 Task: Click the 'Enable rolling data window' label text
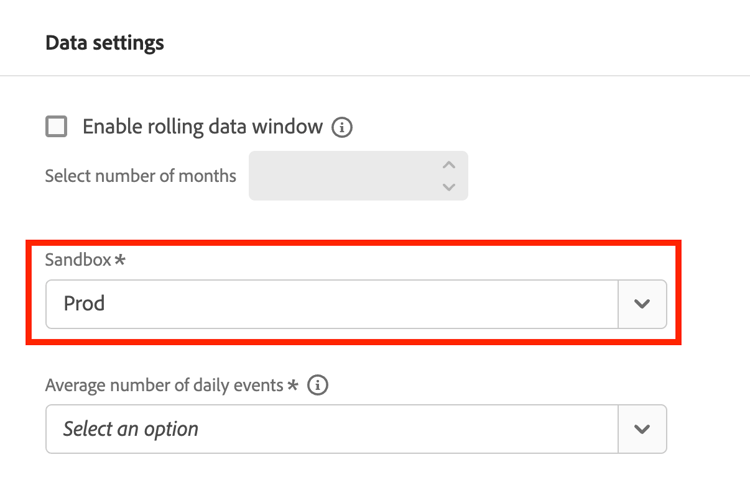202,127
